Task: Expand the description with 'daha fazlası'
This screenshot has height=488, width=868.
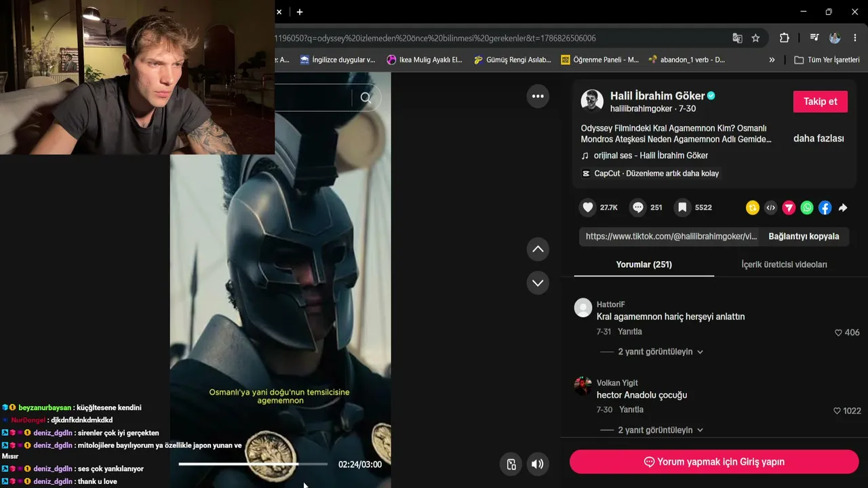Action: pyautogui.click(x=818, y=138)
